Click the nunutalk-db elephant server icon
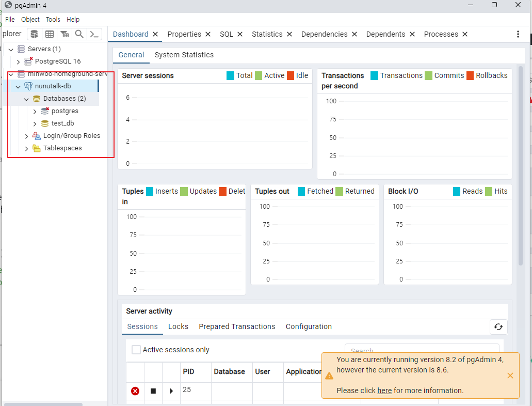Viewport: 532px width, 406px height. coord(28,86)
